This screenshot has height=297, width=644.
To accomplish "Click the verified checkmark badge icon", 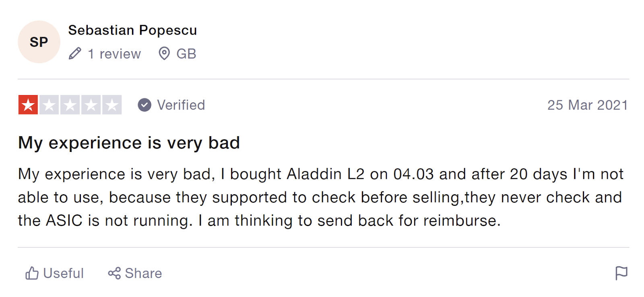I will click(144, 105).
